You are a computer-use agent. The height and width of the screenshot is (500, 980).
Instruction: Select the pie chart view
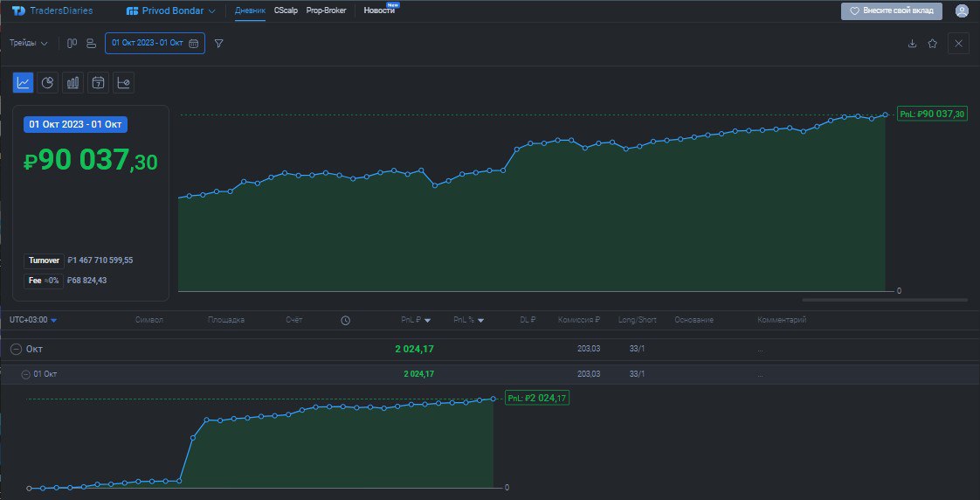tap(47, 82)
